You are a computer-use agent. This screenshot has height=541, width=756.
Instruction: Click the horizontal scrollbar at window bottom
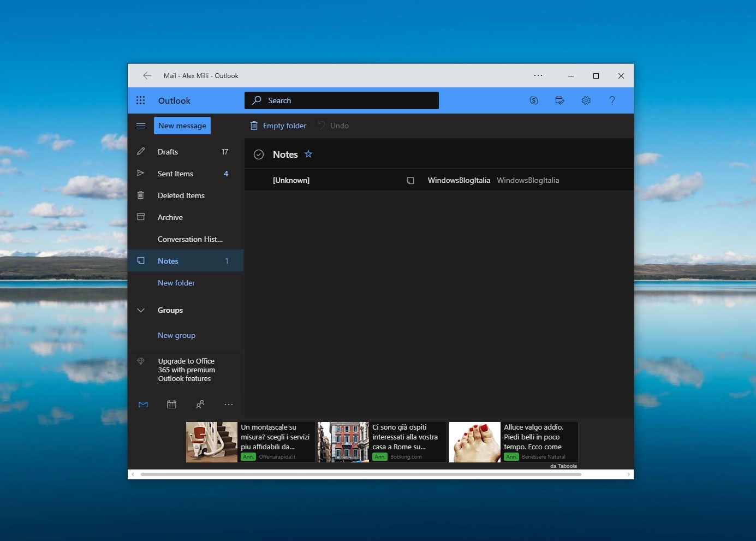coord(360,474)
